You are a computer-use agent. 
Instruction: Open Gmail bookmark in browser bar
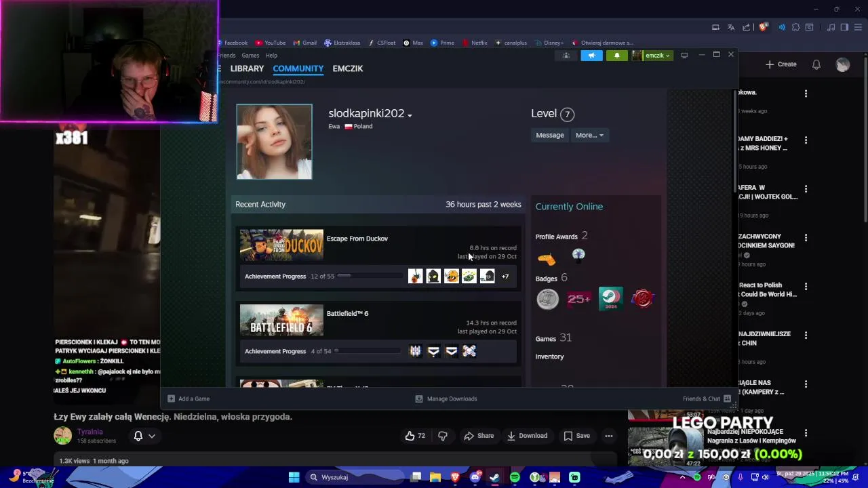click(x=305, y=43)
